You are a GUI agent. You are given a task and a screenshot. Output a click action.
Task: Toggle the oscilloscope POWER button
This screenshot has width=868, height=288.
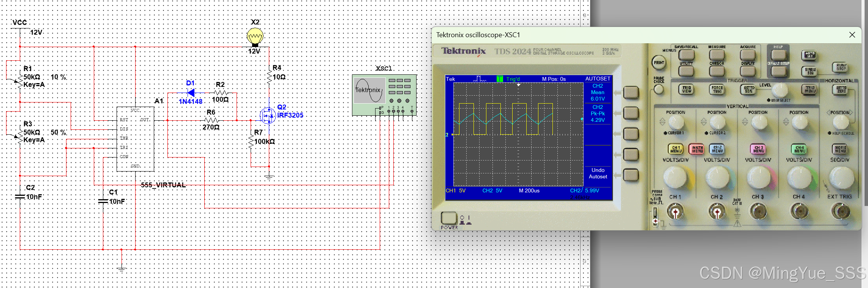[449, 218]
